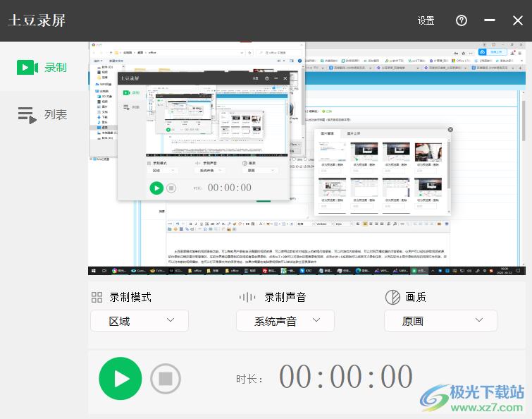Click the main screen preview thumbnail
532x419 pixels.
coord(307,158)
